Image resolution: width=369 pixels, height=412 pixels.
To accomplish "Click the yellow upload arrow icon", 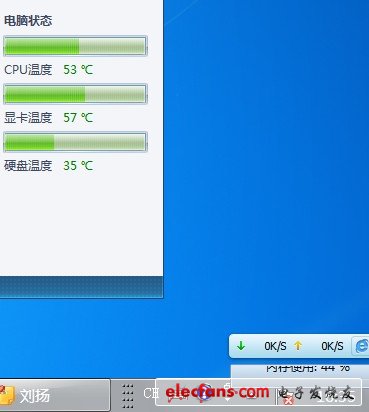I will (298, 346).
